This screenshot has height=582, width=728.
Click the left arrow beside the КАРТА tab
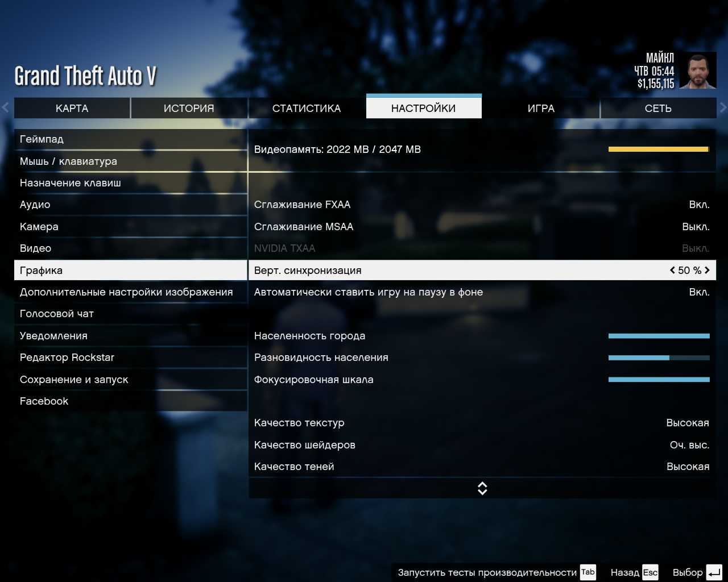tap(6, 107)
